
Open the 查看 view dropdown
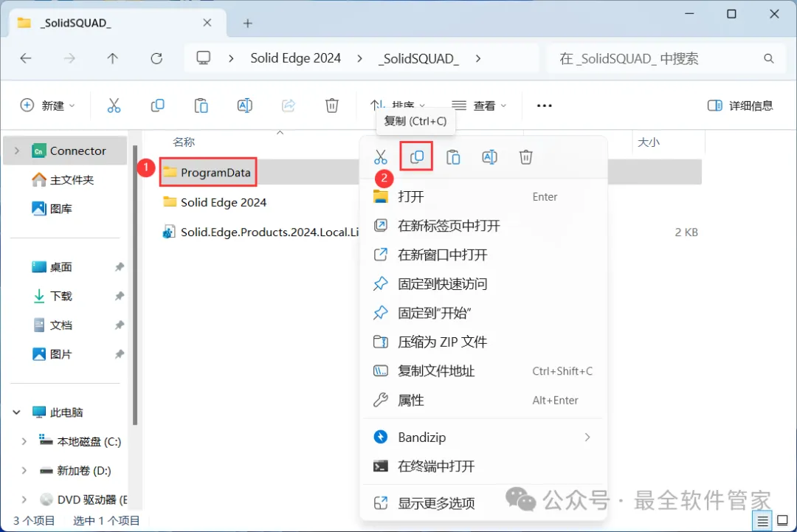point(479,106)
